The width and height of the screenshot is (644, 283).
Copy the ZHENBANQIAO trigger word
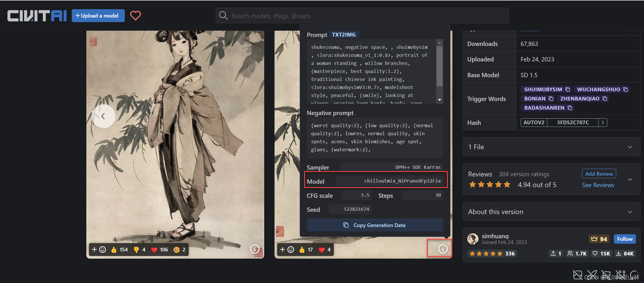click(605, 98)
